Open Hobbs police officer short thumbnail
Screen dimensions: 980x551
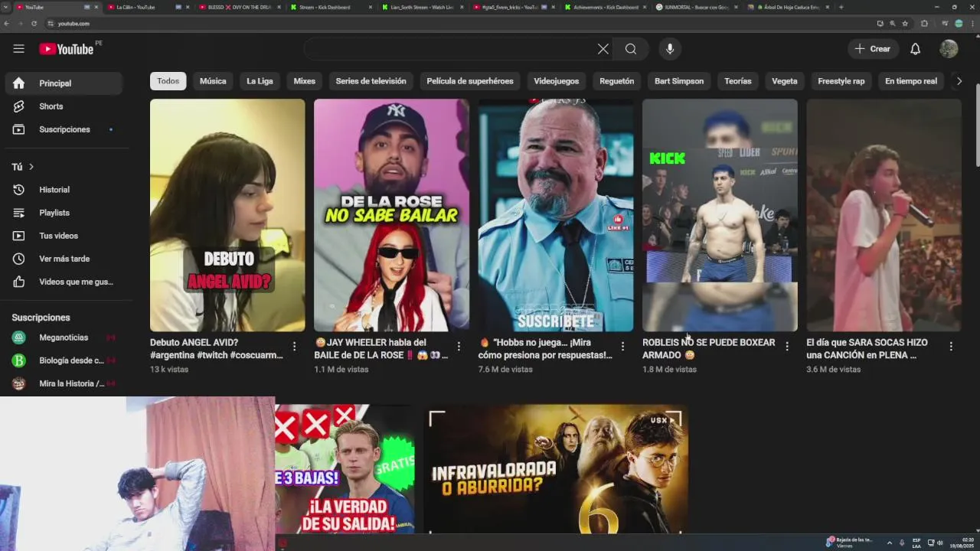pyautogui.click(x=556, y=215)
